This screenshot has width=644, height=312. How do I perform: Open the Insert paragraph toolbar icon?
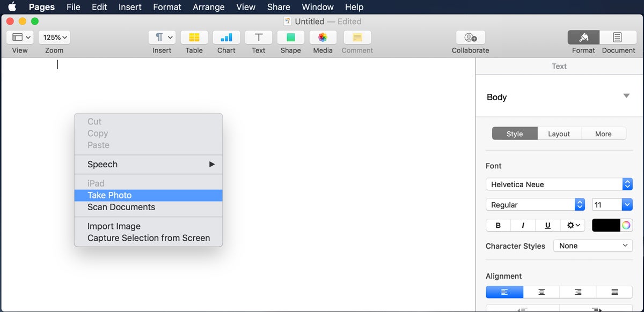pyautogui.click(x=162, y=37)
